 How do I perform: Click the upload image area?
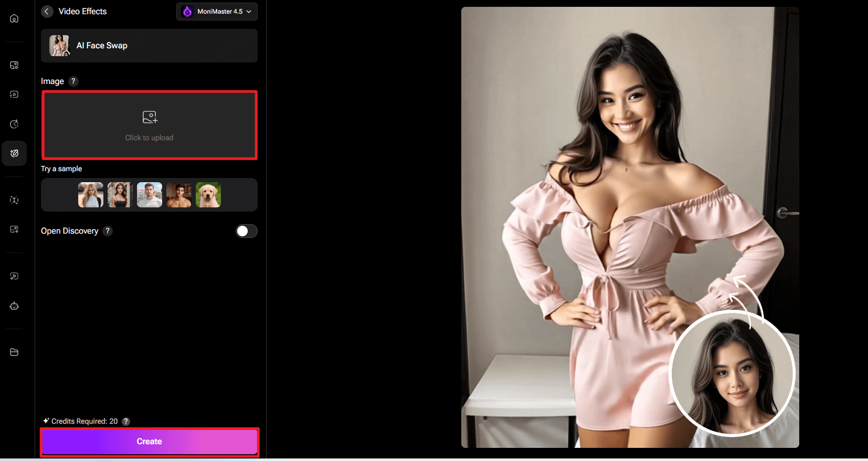click(x=150, y=125)
